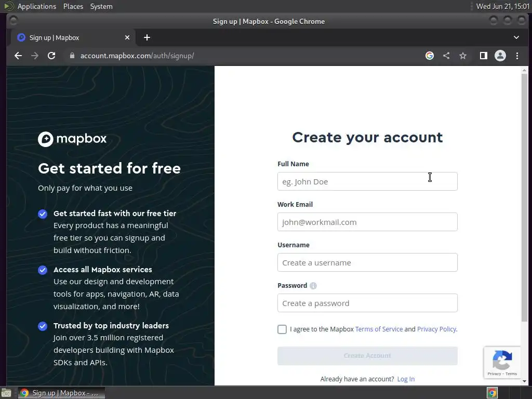This screenshot has height=399, width=532.
Task: Select Chrome window in taskbar
Action: point(61,393)
